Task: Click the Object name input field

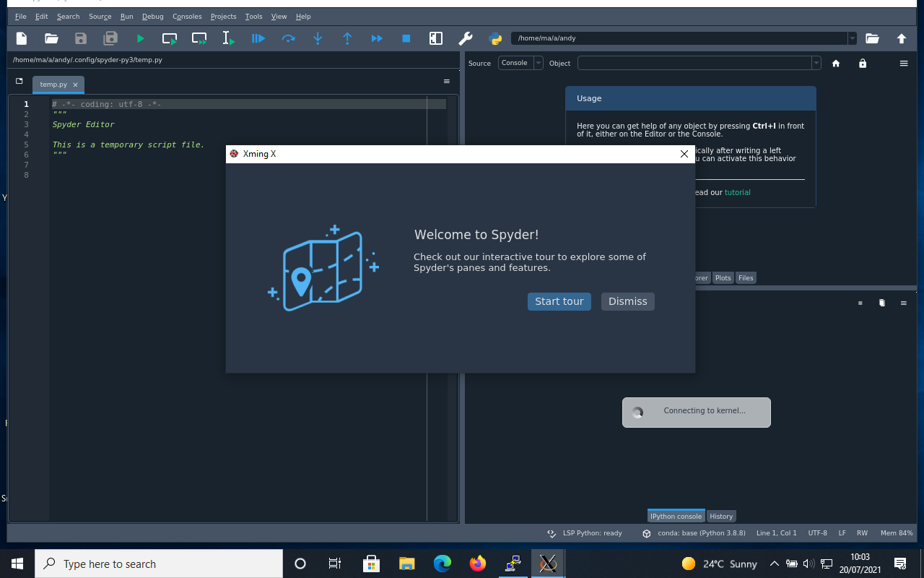Action: (694, 63)
